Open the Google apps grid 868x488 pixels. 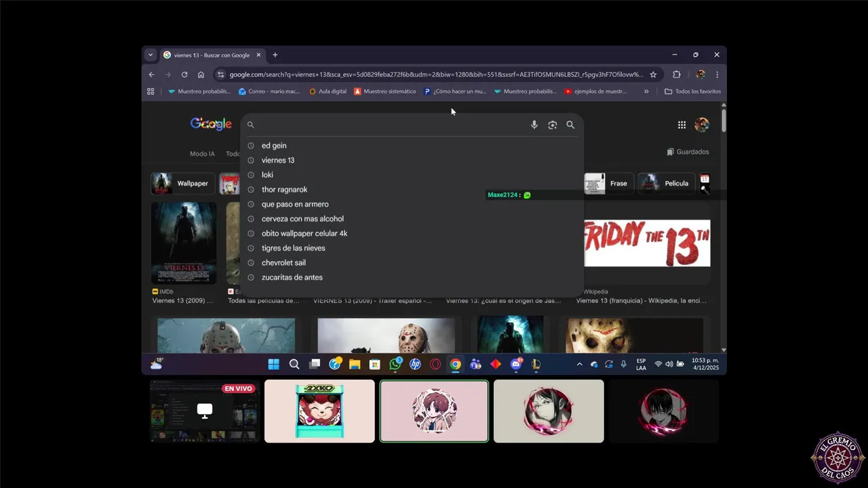pyautogui.click(x=682, y=125)
